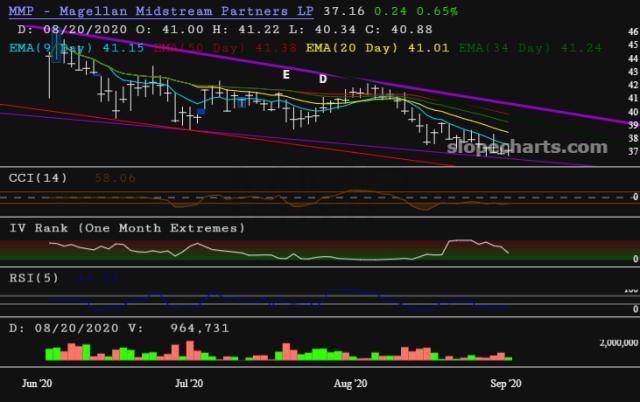
Task: Click the Aug '20 date axis label
Action: [350, 383]
